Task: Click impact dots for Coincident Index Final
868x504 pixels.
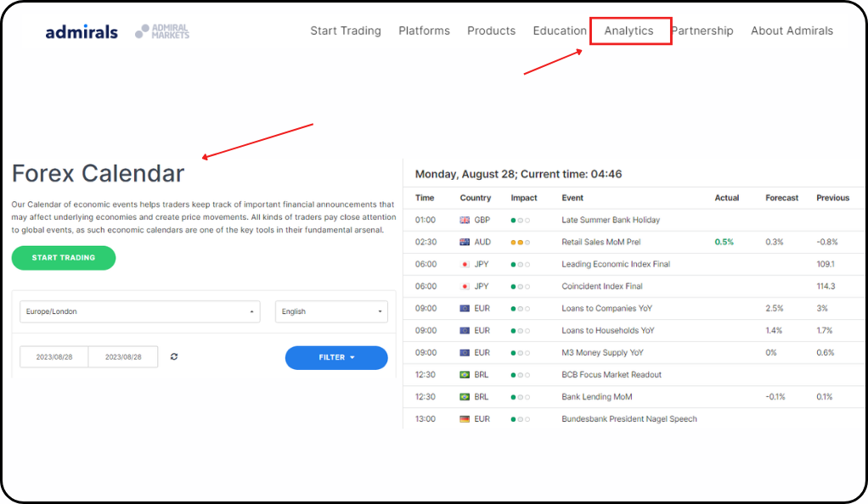Action: pyautogui.click(x=521, y=287)
